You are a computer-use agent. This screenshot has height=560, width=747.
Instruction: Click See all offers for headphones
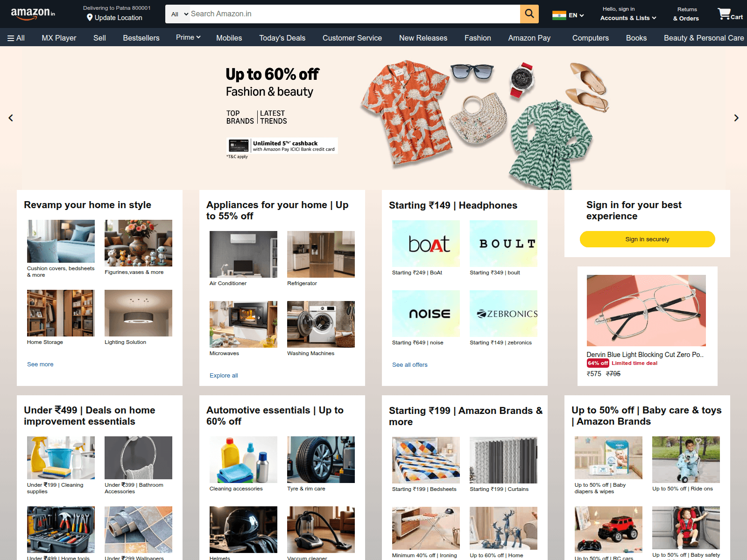[x=409, y=365]
